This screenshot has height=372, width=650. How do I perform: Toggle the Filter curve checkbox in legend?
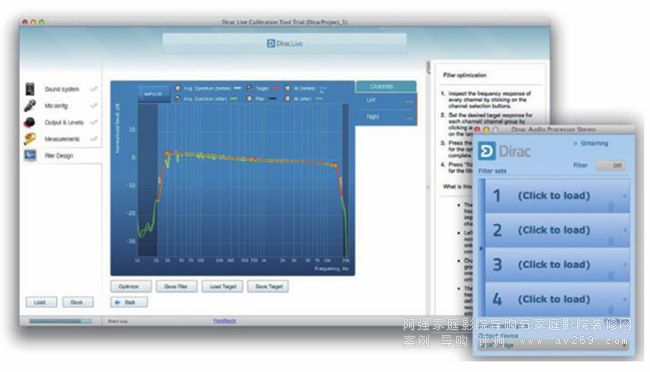(250, 99)
